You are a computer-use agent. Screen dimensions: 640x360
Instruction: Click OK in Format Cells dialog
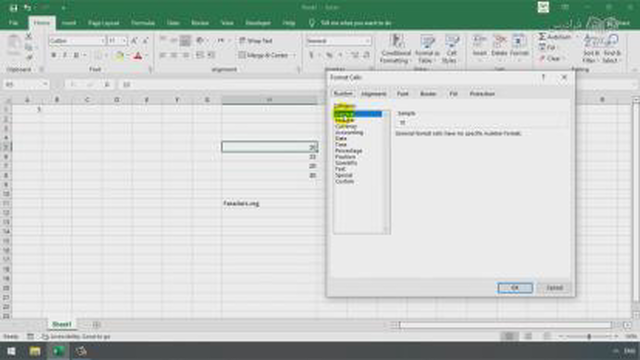(515, 288)
